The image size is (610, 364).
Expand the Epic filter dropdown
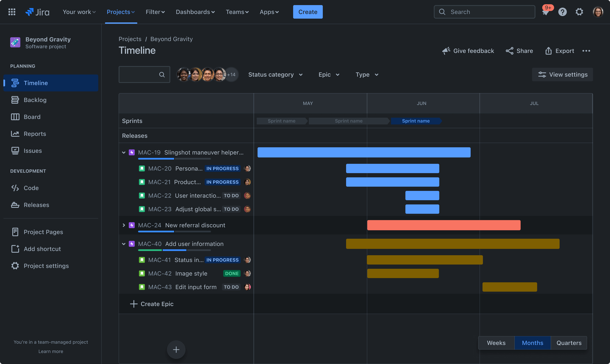click(x=328, y=74)
